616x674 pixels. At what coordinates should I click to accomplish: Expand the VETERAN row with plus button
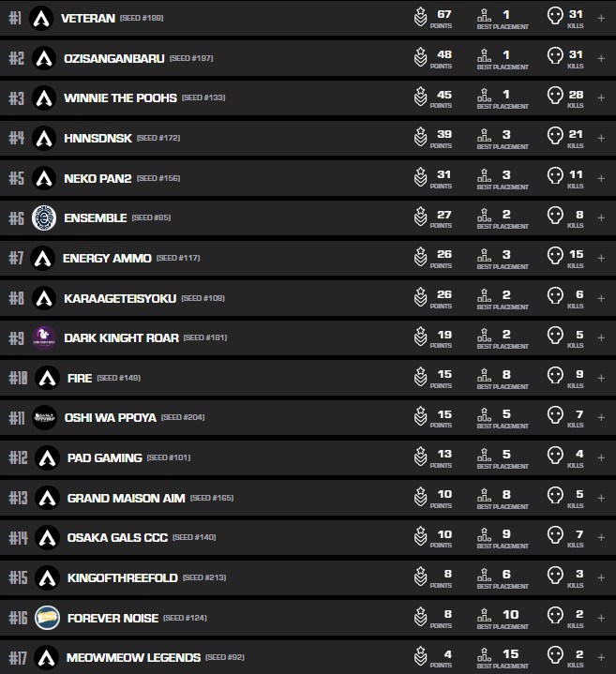coord(601,18)
